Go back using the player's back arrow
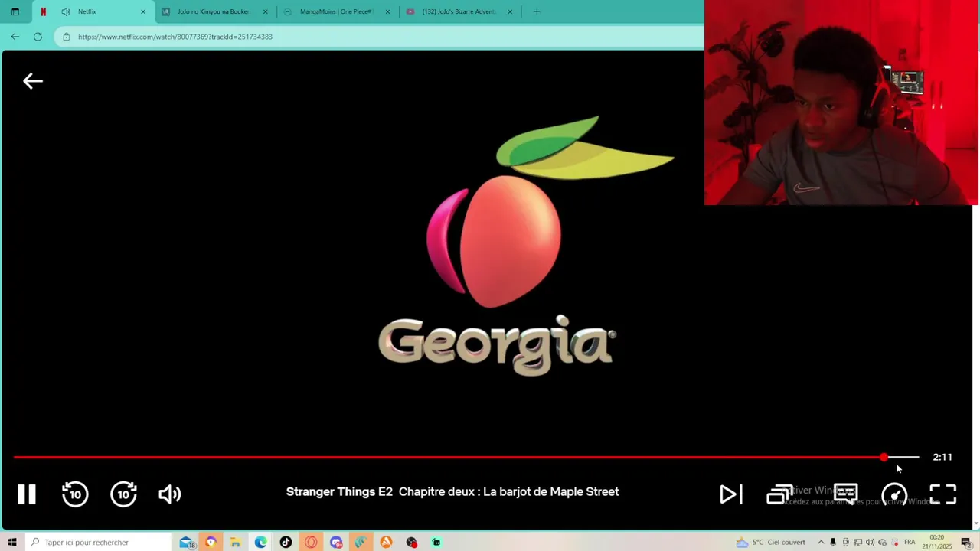This screenshot has height=551, width=980. [x=33, y=81]
